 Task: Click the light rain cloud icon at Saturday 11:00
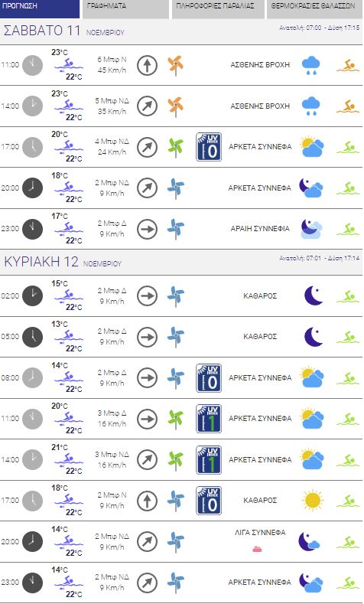311,65
